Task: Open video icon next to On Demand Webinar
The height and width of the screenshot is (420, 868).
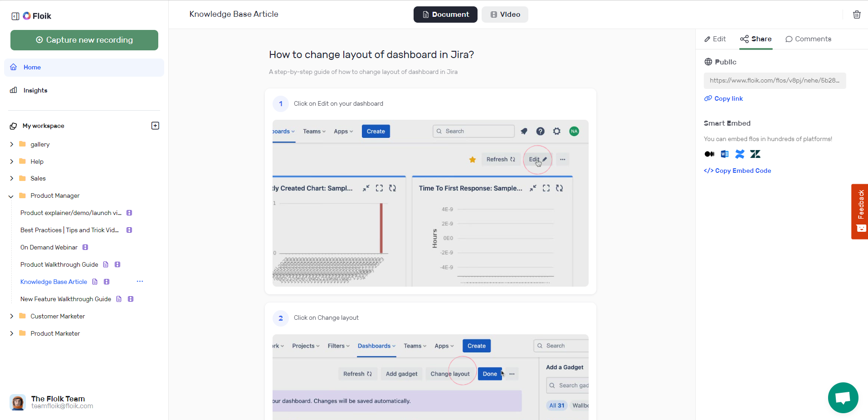Action: pyautogui.click(x=86, y=247)
